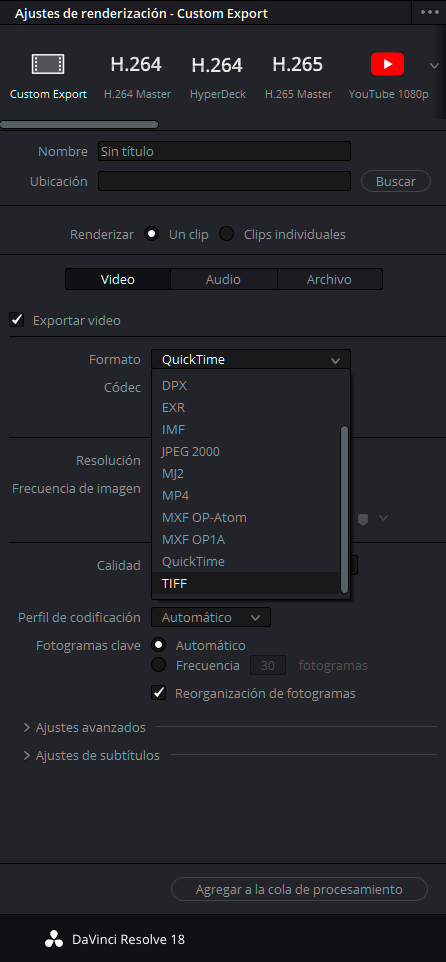
Task: Toggle the Exportar video checkbox
Action: (17, 320)
